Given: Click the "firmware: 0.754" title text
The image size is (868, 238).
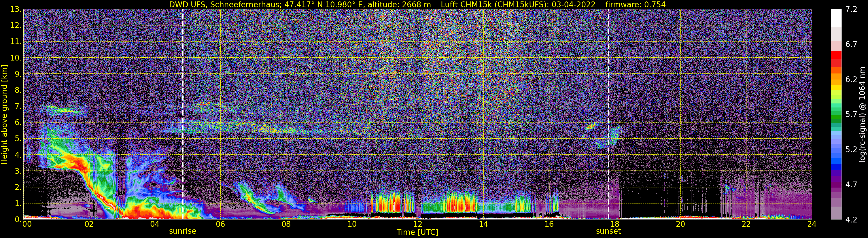Looking at the screenshot, I should [636, 4].
